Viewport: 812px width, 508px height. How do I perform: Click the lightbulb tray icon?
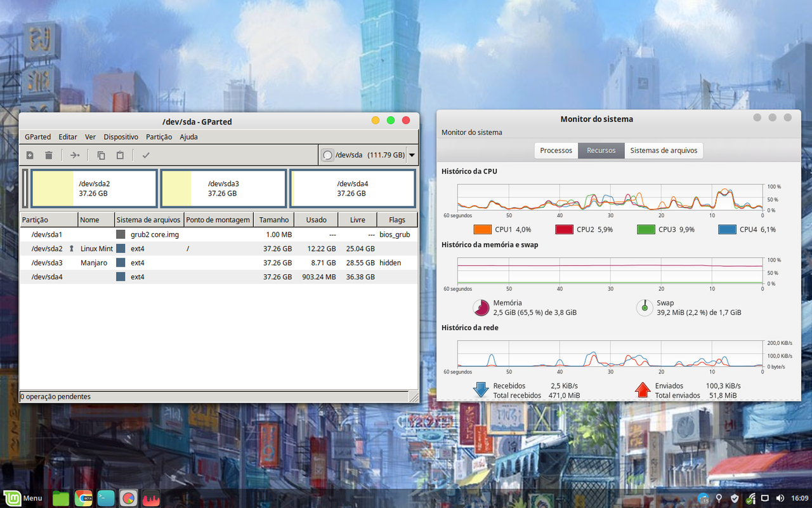tap(719, 498)
